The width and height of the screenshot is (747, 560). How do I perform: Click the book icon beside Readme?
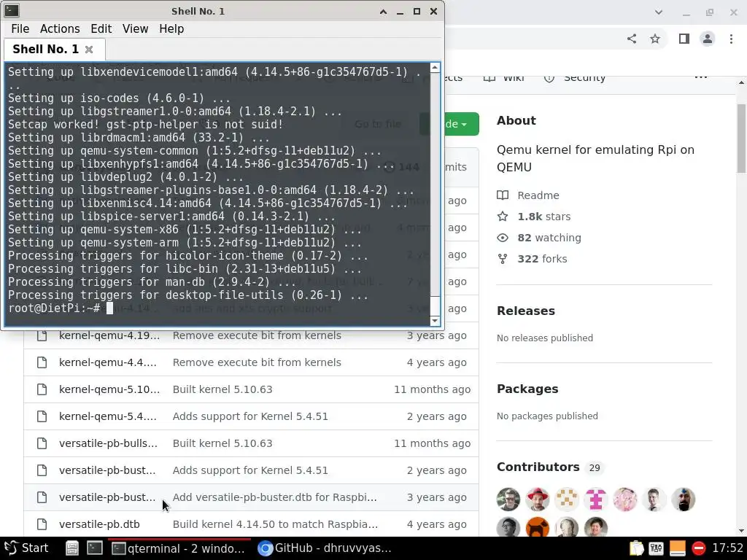click(x=503, y=195)
